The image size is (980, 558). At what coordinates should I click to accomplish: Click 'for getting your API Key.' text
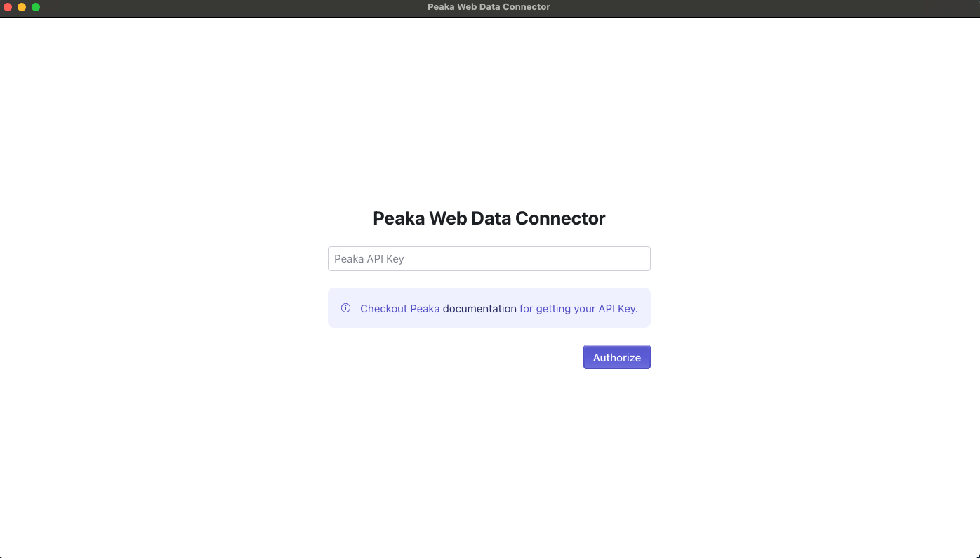click(x=578, y=309)
